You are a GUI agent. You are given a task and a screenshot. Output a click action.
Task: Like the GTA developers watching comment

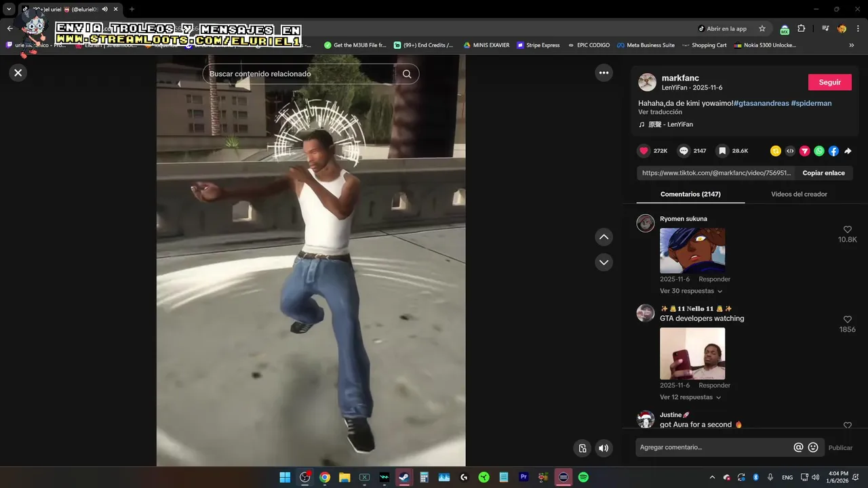847,319
